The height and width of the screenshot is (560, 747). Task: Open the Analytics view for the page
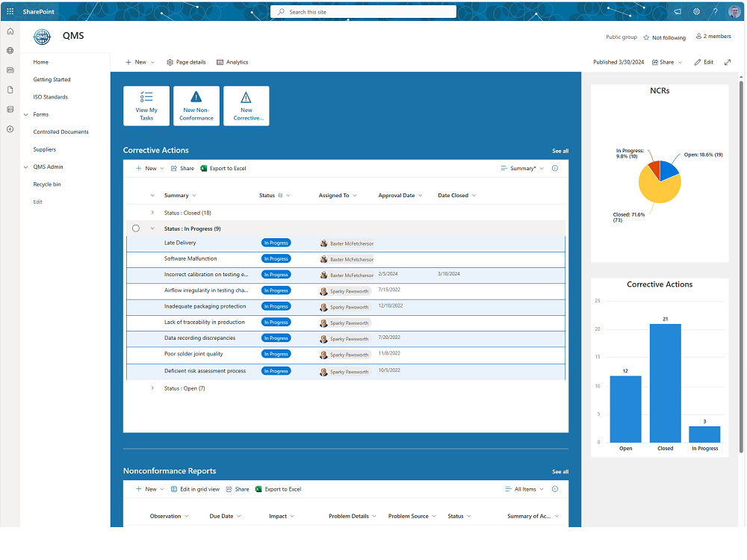232,62
